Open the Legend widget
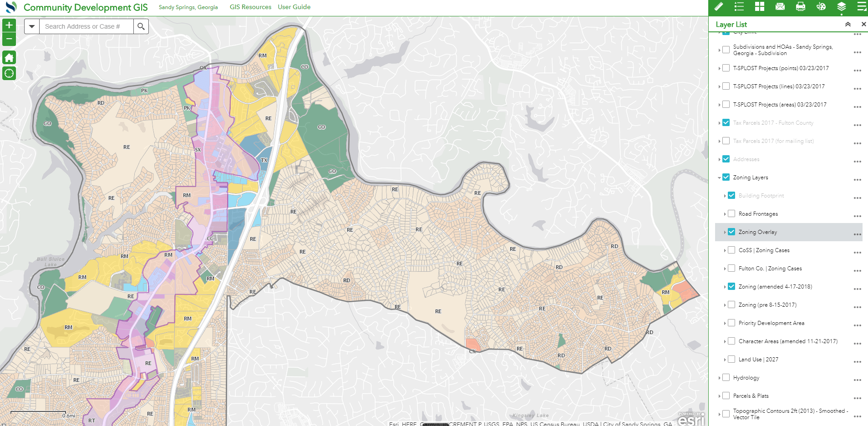This screenshot has height=426, width=868. 739,7
